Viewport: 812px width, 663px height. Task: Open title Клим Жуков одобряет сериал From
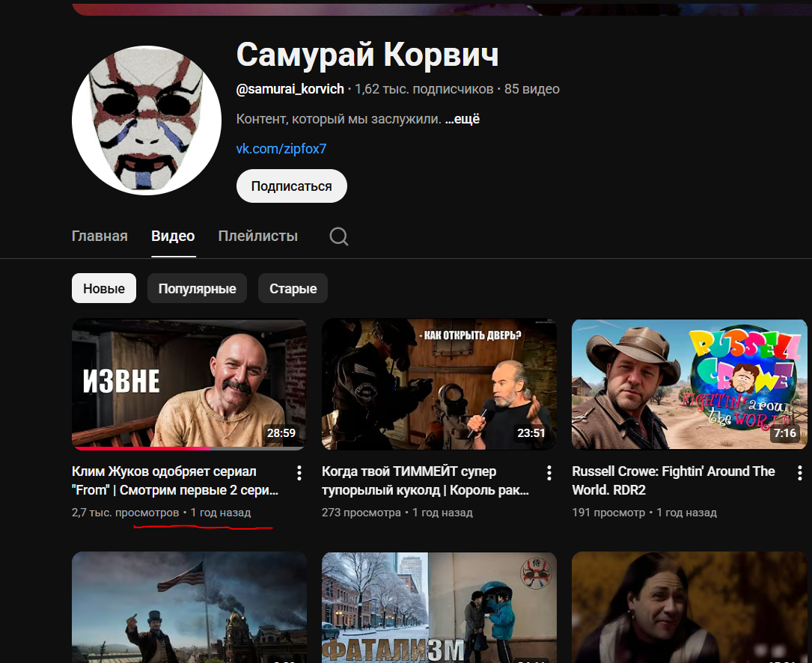click(x=175, y=480)
